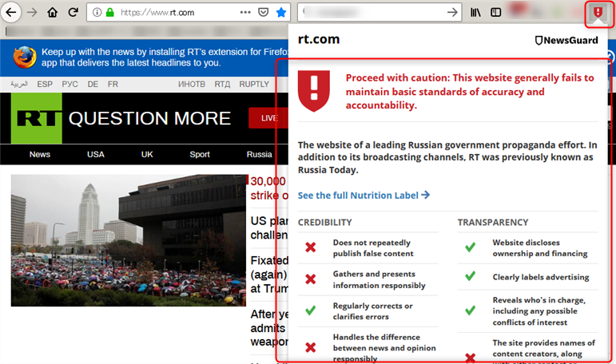This screenshot has width=616, height=364.
Task: Open the page actions three-dot menu
Action: point(244,12)
